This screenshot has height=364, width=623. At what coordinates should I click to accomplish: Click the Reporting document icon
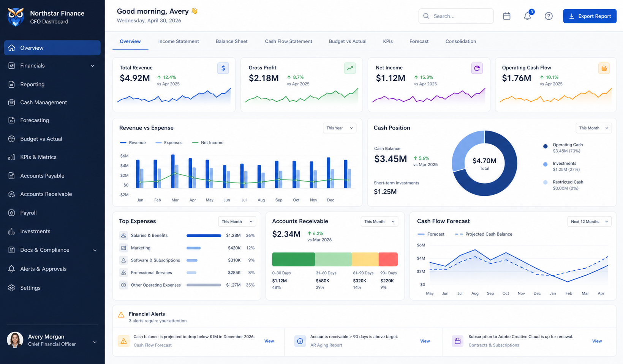(12, 84)
